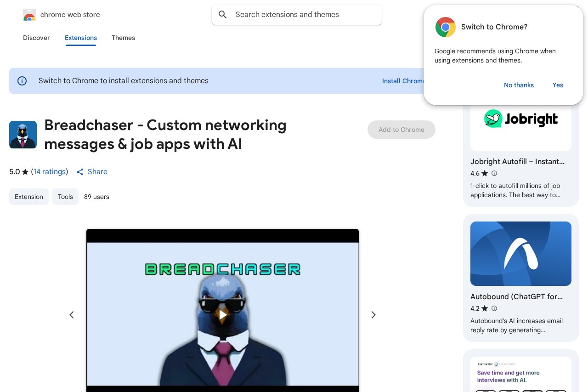Go to the previous screenshot with left arrow
The width and height of the screenshot is (588, 392).
(x=72, y=315)
